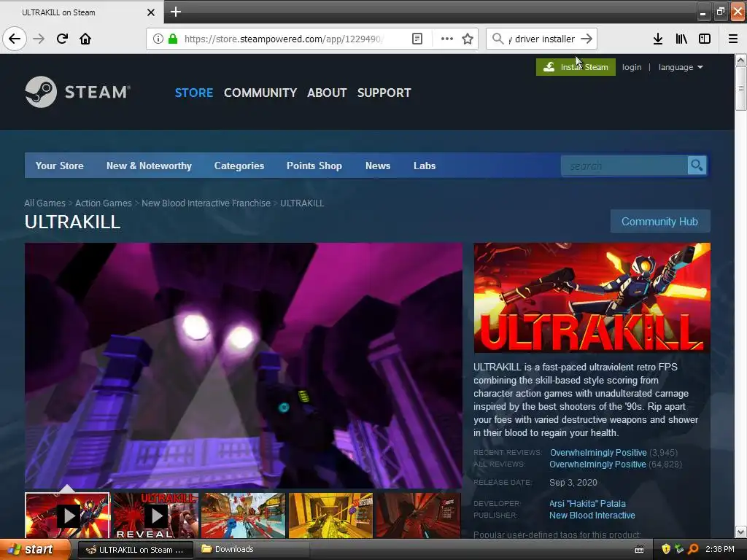Click the browser URL address field
Image resolution: width=747 pixels, height=560 pixels.
284,39
